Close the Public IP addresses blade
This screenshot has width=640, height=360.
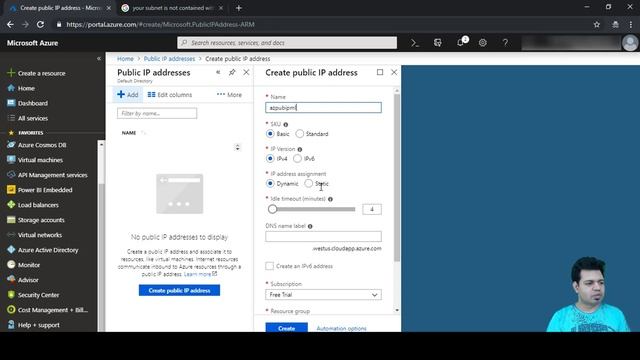[x=246, y=72]
